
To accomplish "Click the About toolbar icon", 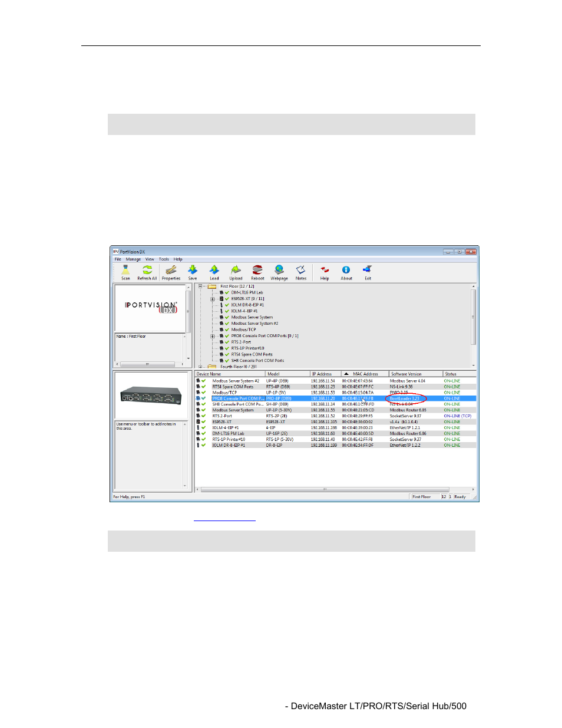I will (x=346, y=272).
